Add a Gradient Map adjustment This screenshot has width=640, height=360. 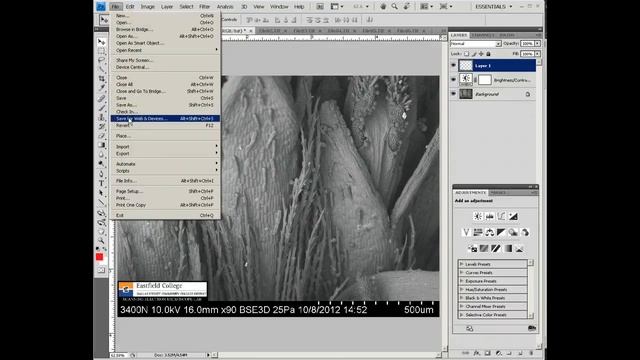click(x=508, y=248)
